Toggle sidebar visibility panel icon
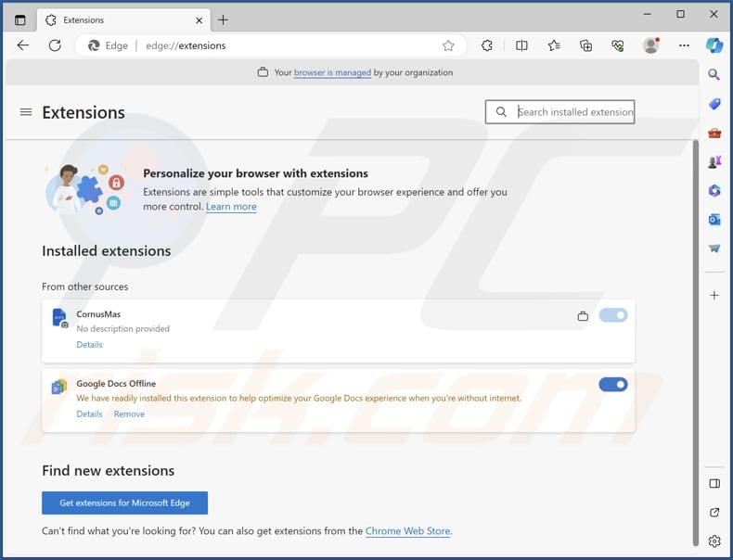Image resolution: width=733 pixels, height=560 pixels. coord(714,483)
